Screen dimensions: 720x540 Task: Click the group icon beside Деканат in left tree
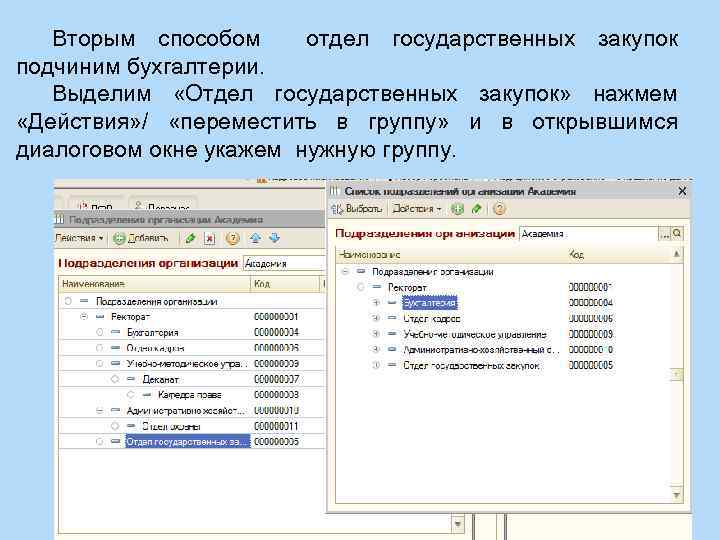pyautogui.click(x=131, y=379)
